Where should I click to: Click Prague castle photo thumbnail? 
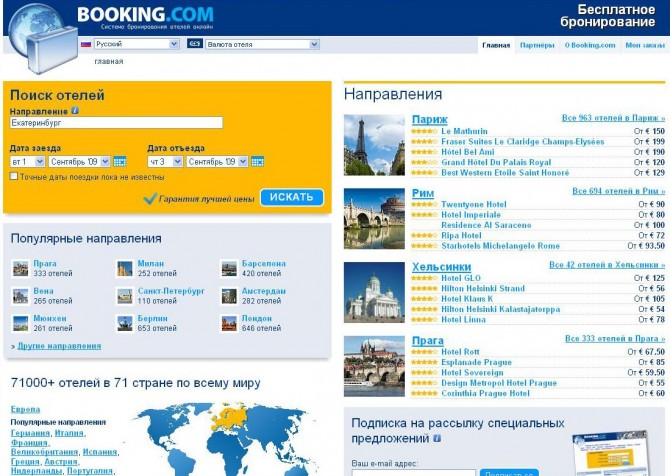pyautogui.click(x=374, y=366)
